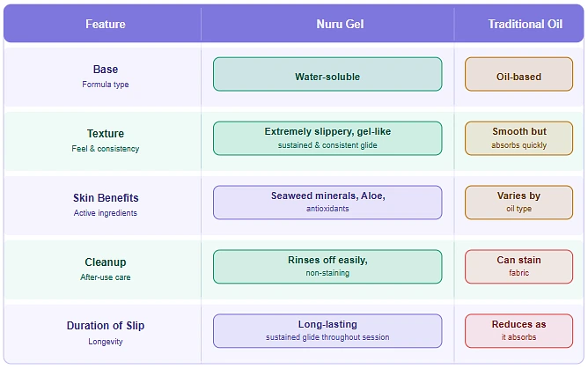The width and height of the screenshot is (588, 369).
Task: Select the Rinses off easily cell
Action: click(x=327, y=267)
